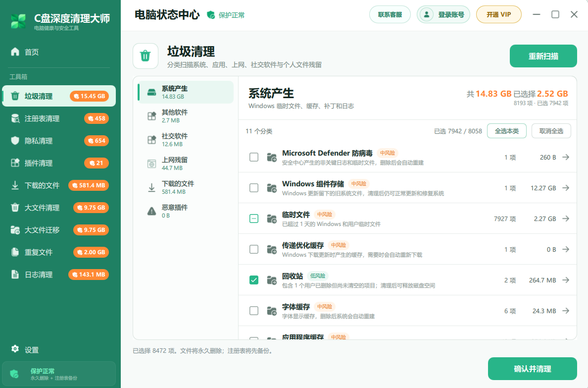Image resolution: width=588 pixels, height=388 pixels.
Task: Switch to the 社交软件 category
Action: click(186, 140)
